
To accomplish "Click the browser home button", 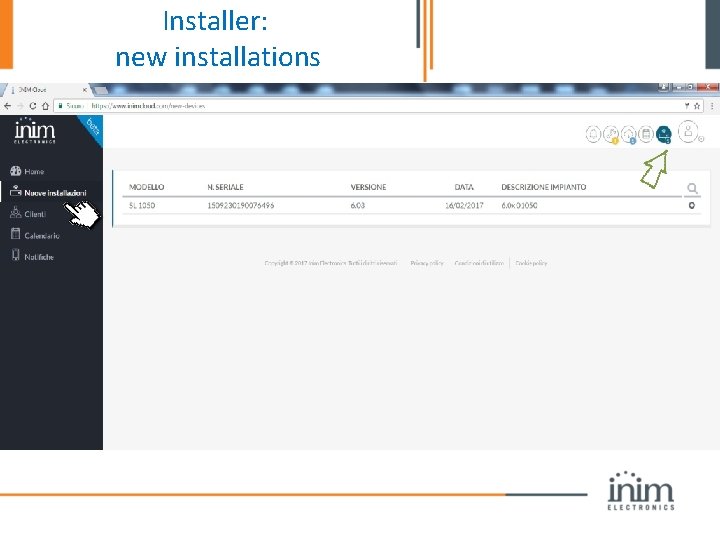I will point(45,106).
